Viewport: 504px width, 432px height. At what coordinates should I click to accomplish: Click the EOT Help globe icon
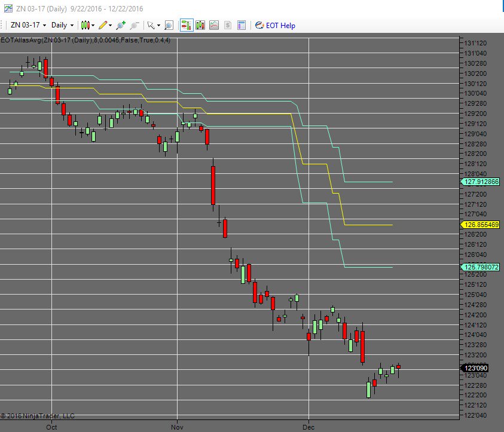[259, 25]
